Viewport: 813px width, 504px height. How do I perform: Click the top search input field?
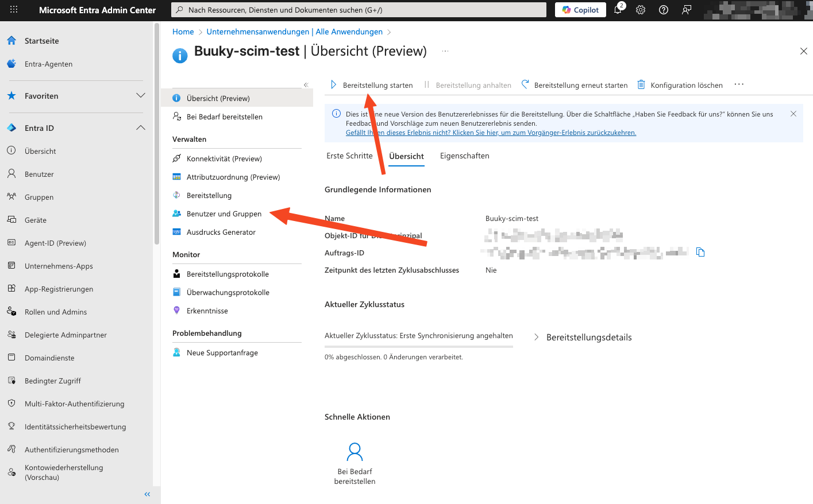point(359,10)
